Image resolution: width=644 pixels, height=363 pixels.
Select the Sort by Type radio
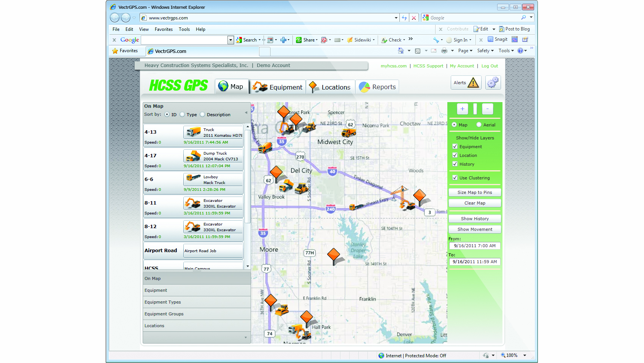click(182, 115)
